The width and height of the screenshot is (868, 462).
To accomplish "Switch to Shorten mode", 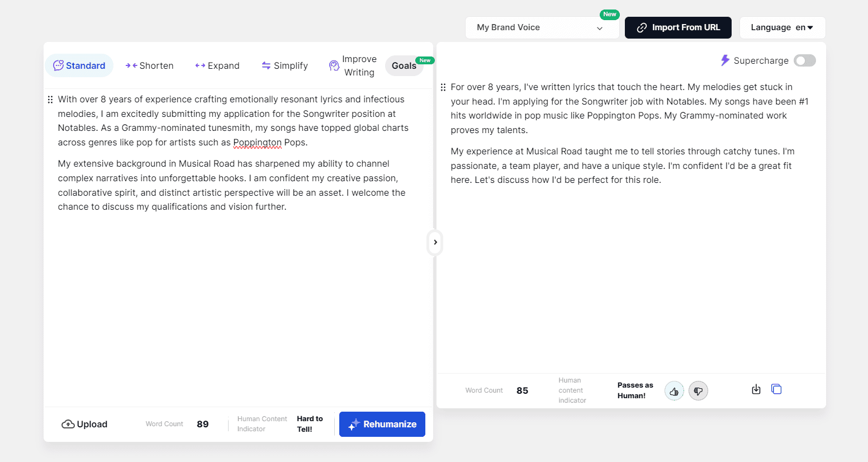I will click(149, 65).
